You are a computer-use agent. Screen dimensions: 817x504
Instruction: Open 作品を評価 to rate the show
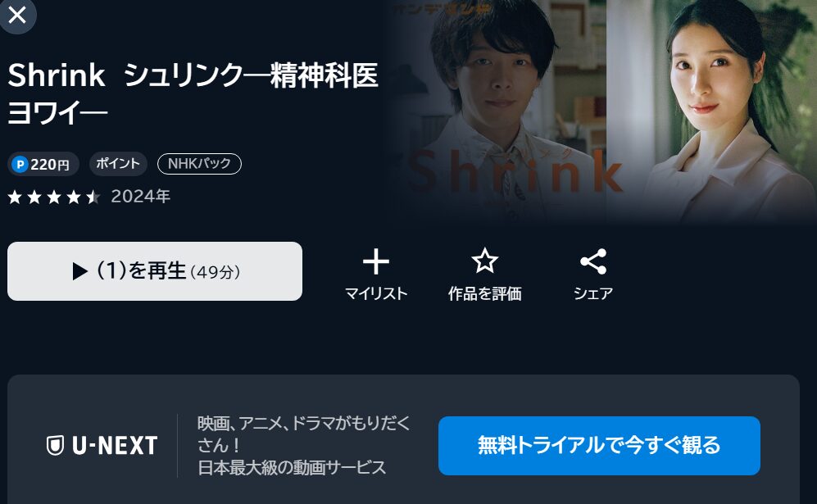click(x=484, y=293)
